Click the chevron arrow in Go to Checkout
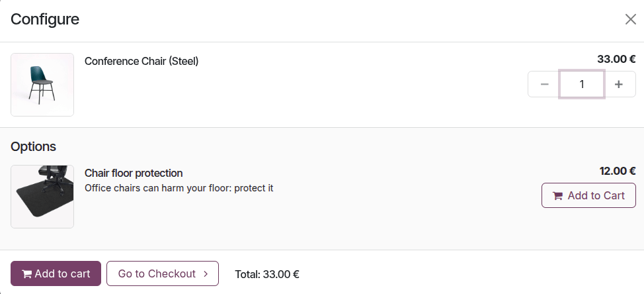 pyautogui.click(x=206, y=273)
